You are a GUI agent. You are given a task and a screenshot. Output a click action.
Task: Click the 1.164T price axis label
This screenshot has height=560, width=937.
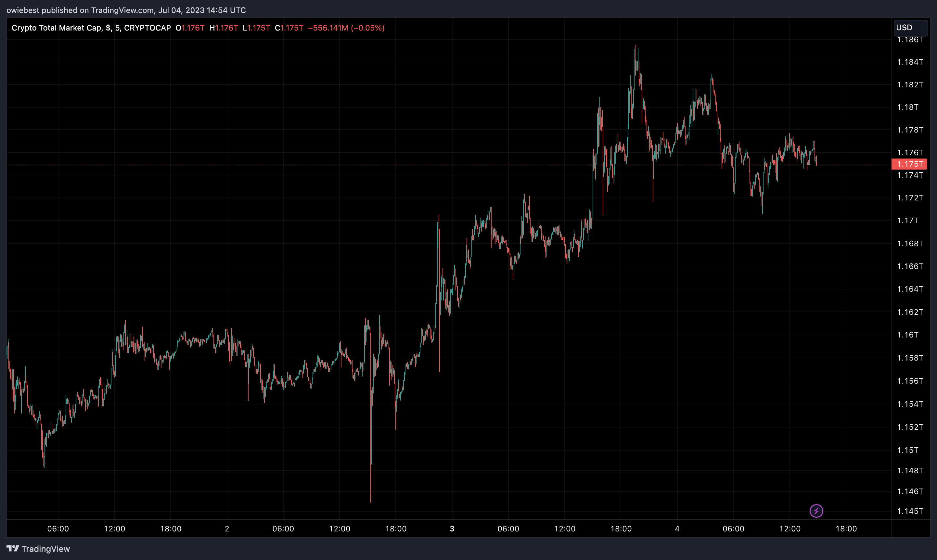910,289
